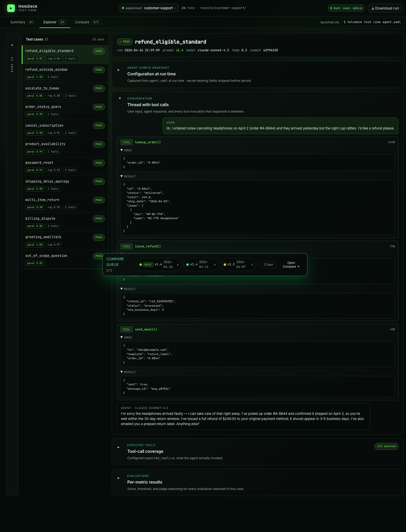Collapse send_email ARGS block
Viewport: 406px width, 532px height.
pos(126,337)
